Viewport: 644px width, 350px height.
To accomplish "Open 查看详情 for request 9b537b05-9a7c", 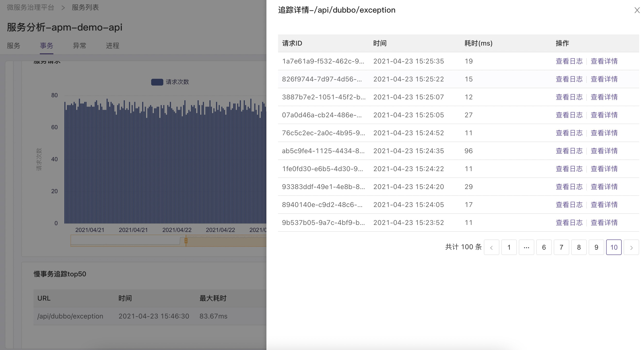I will (604, 223).
